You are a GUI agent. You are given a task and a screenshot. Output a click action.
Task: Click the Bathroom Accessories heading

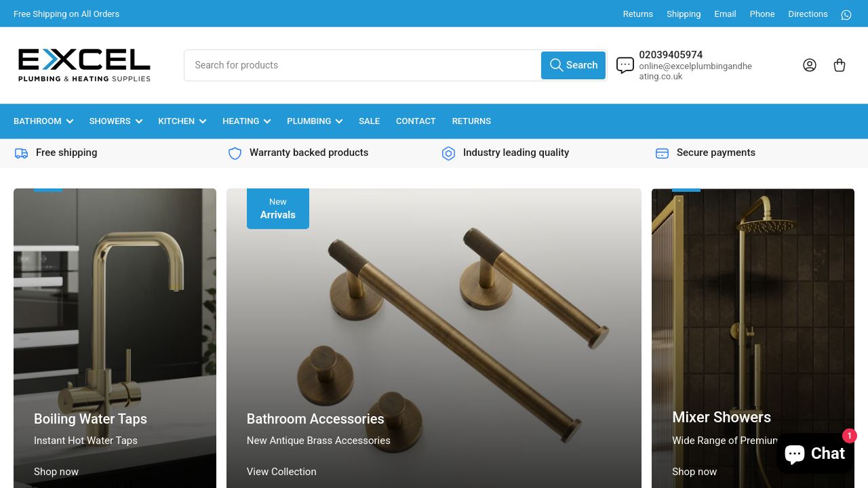315,419
